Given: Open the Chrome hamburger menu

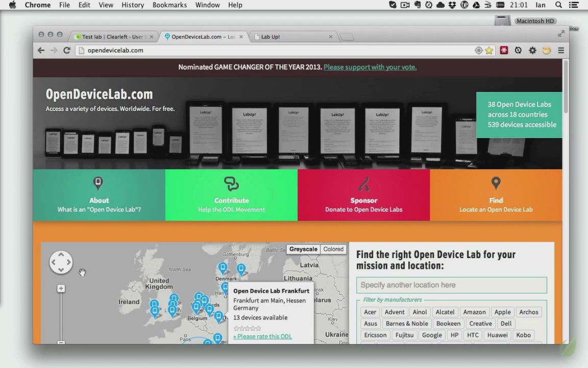Looking at the screenshot, I should coord(561,50).
